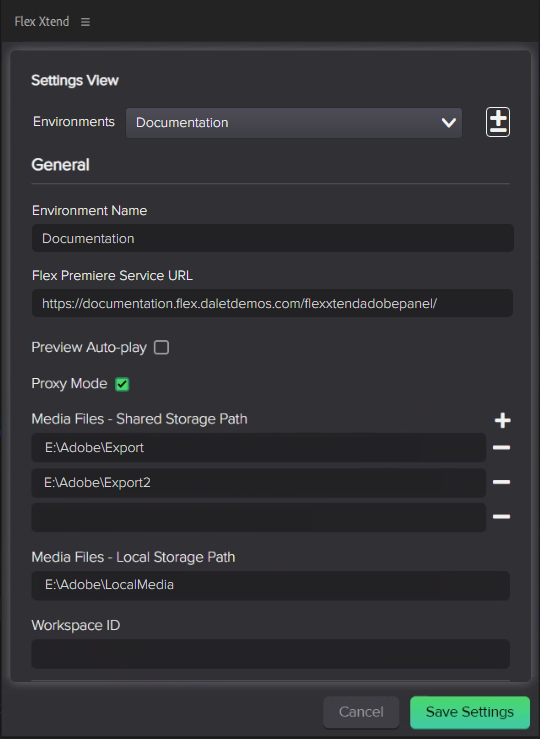Click the Preview Auto-play label
The height and width of the screenshot is (739, 540).
click(x=89, y=347)
